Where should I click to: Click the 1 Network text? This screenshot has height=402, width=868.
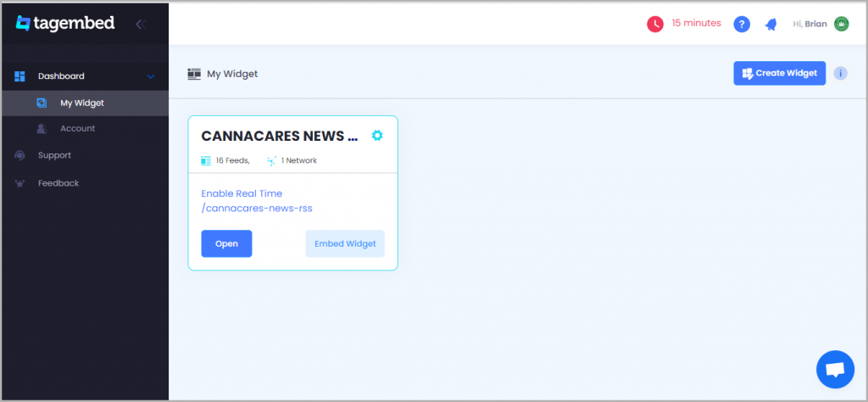(x=299, y=161)
